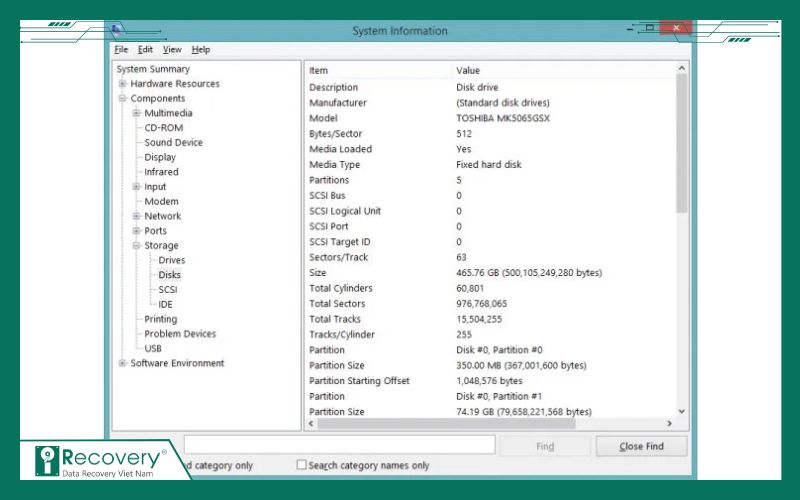Click the Find what input field
800x500 pixels.
tap(339, 445)
